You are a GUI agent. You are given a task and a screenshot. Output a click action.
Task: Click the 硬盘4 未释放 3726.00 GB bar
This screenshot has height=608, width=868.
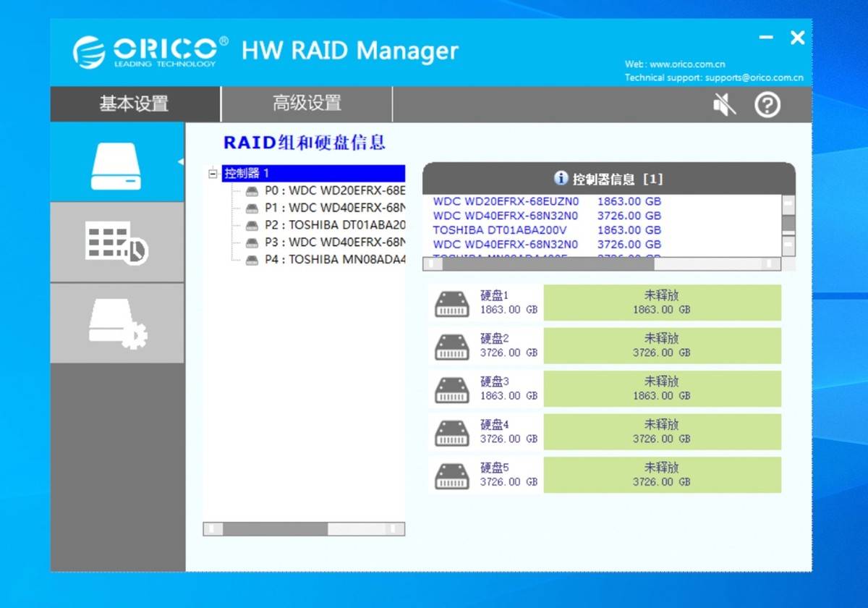click(662, 432)
